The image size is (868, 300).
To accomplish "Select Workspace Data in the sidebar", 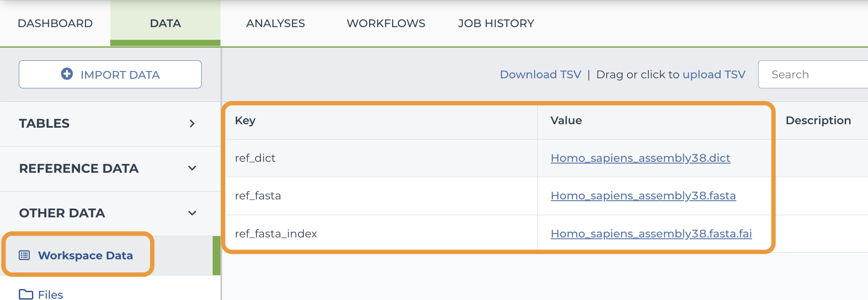I will point(85,255).
